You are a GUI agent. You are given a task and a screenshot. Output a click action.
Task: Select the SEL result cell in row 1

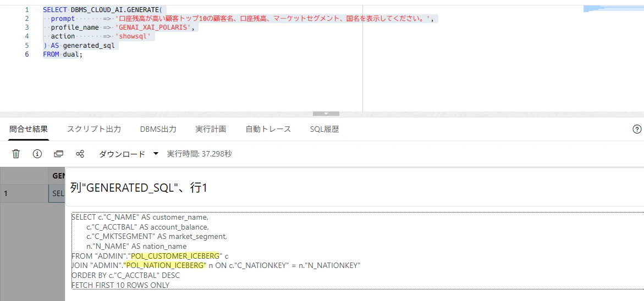[57, 193]
